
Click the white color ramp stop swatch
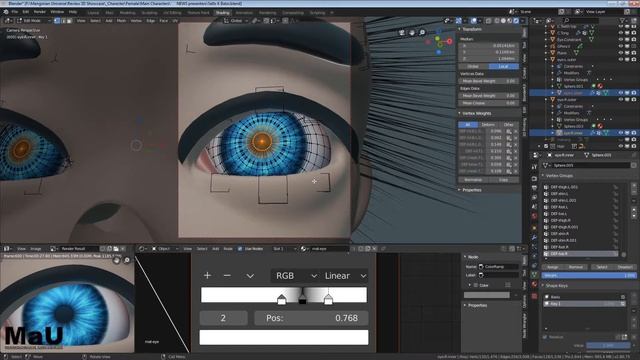point(284,338)
